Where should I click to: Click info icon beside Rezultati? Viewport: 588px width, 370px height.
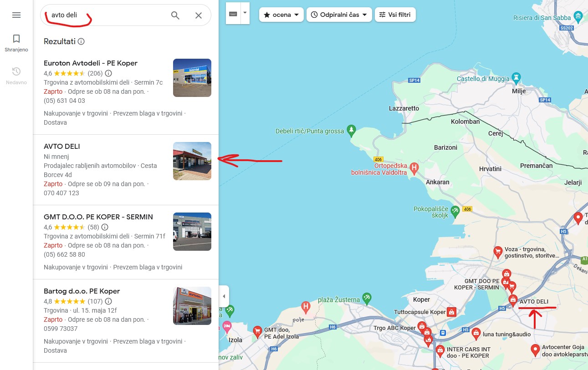click(81, 41)
